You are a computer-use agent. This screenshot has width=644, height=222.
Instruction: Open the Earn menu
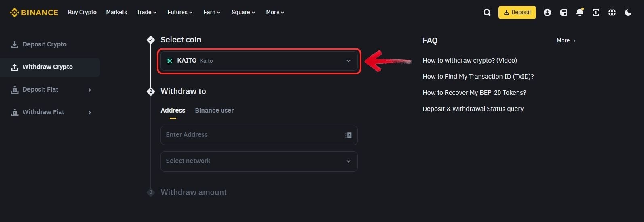coord(212,12)
